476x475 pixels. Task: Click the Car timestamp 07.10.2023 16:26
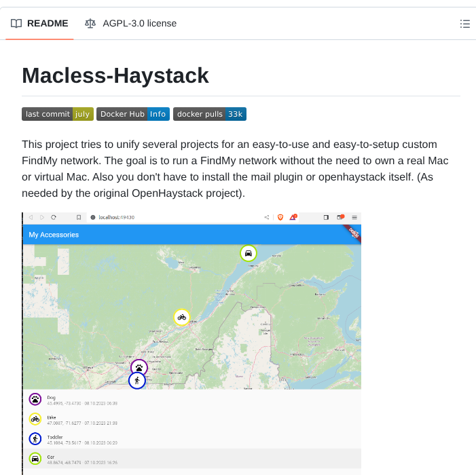(100, 463)
